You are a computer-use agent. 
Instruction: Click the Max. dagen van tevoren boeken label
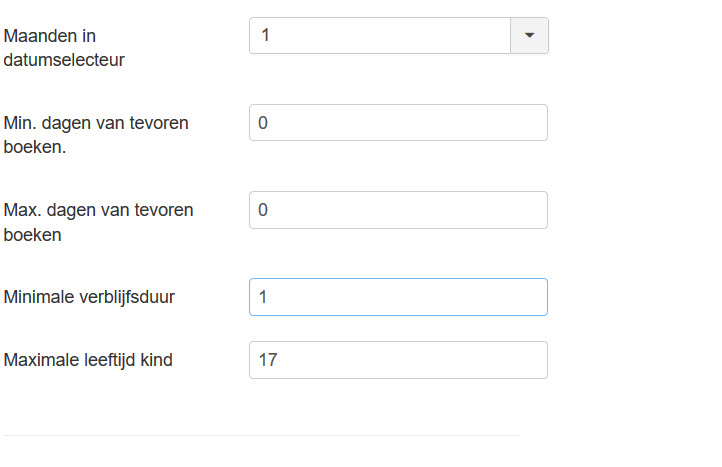[x=98, y=210]
